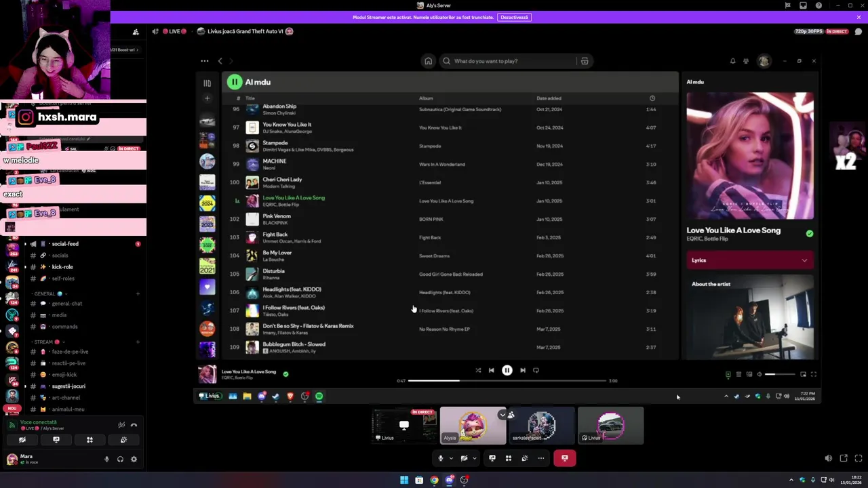Open microphone options dropdown in call bar
This screenshot has height=488, width=868.
[451, 458]
